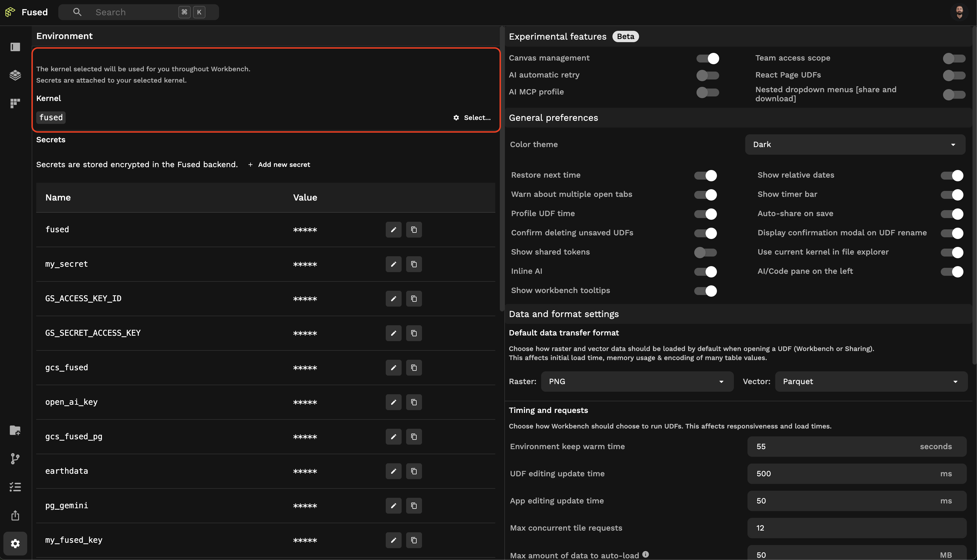Click the Add new secret button
The width and height of the screenshot is (977, 560).
279,165
